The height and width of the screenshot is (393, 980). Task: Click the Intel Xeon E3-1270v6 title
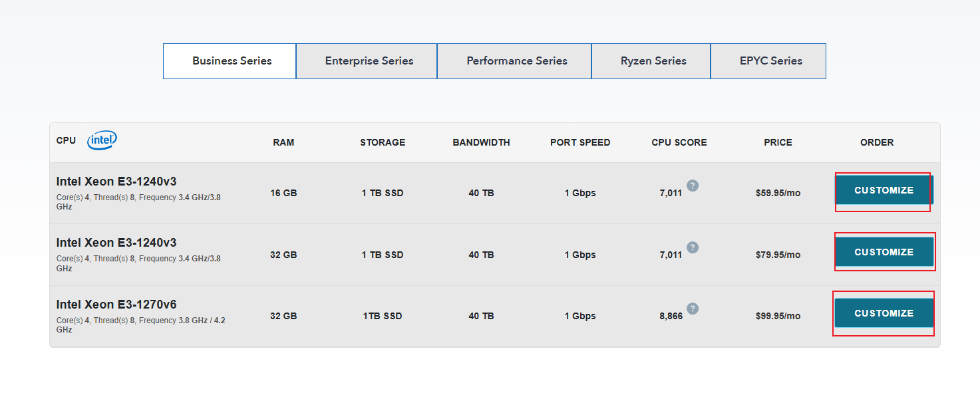116,305
